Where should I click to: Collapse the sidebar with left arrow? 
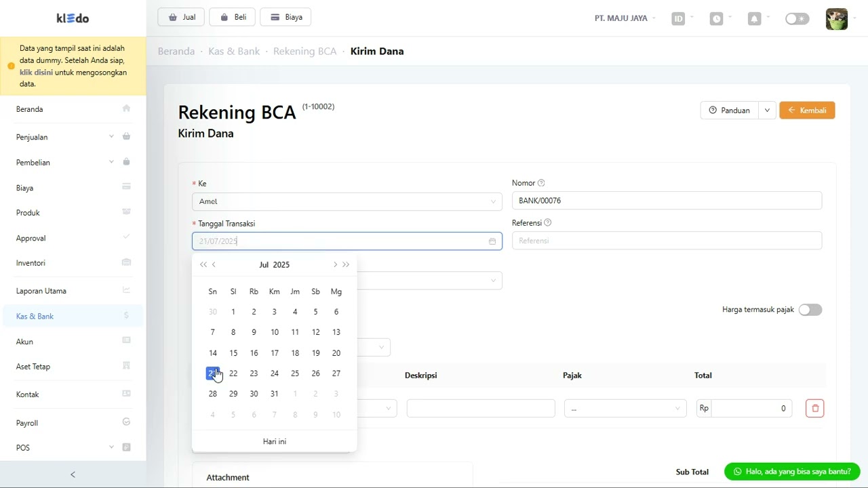click(73, 474)
